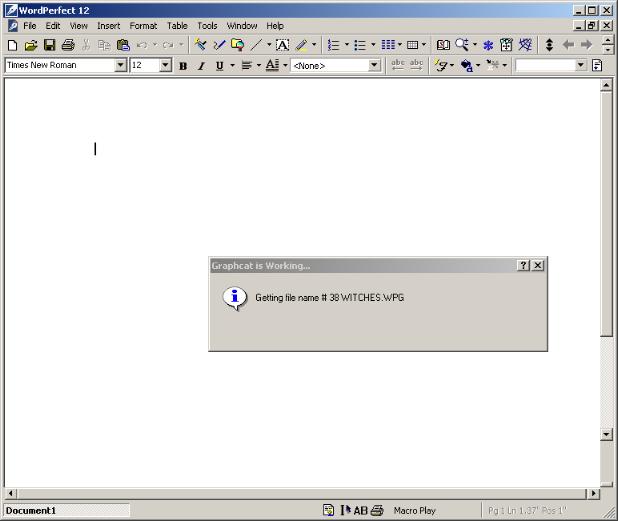
Task: Click the QuickFonts script F icon
Action: 441,65
